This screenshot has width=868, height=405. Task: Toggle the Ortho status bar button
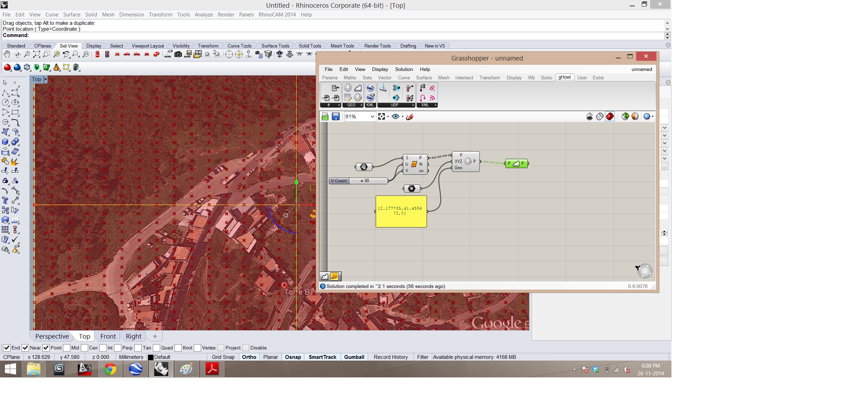pyautogui.click(x=249, y=357)
